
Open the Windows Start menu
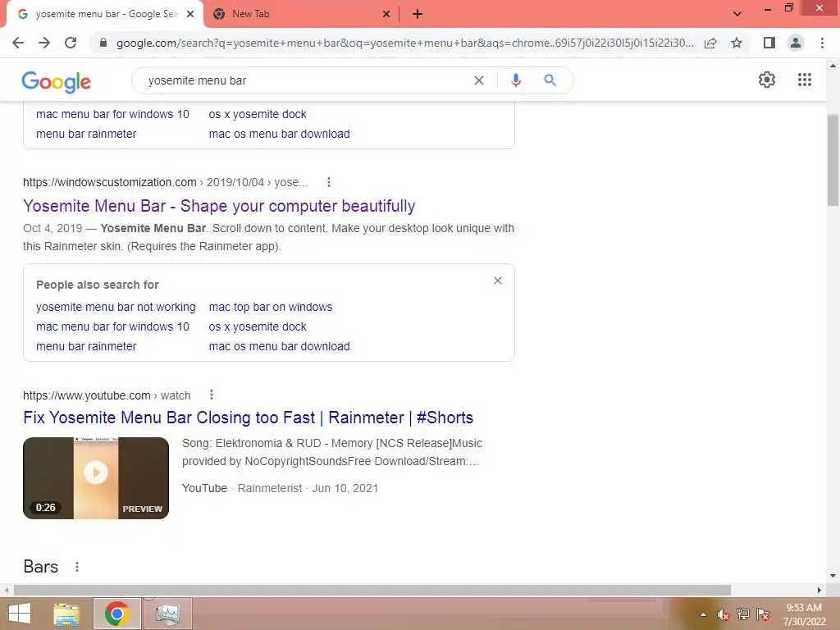tap(20, 614)
